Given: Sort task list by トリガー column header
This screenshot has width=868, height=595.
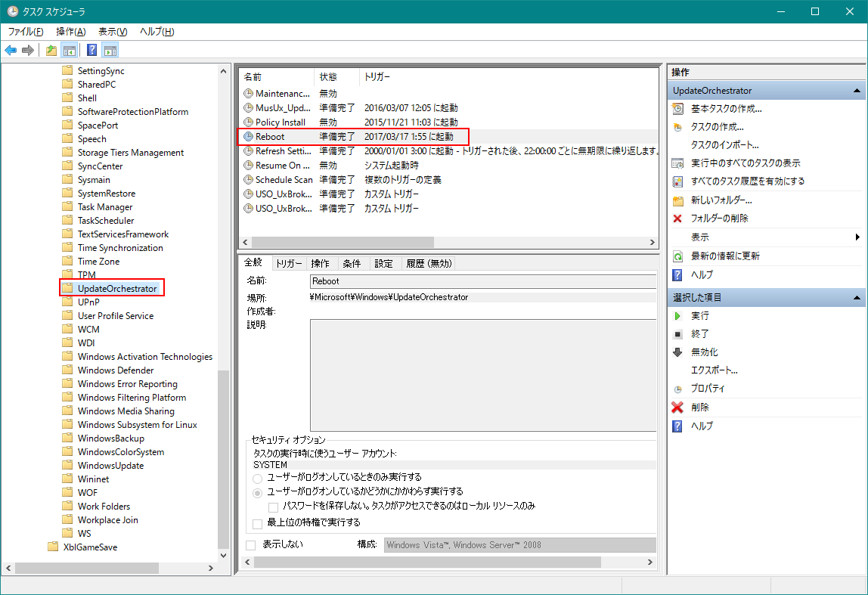Looking at the screenshot, I should point(508,77).
